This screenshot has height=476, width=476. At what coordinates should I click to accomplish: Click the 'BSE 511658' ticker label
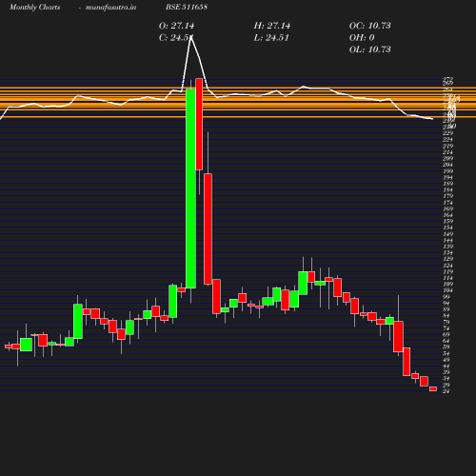[x=187, y=7]
